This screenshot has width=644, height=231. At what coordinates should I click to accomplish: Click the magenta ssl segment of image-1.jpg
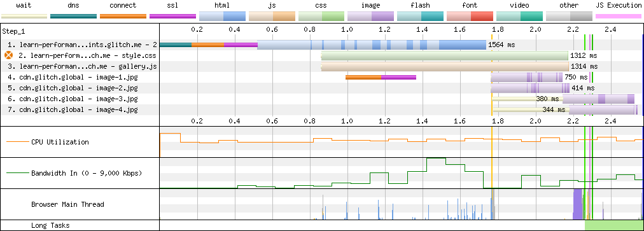tap(398, 77)
